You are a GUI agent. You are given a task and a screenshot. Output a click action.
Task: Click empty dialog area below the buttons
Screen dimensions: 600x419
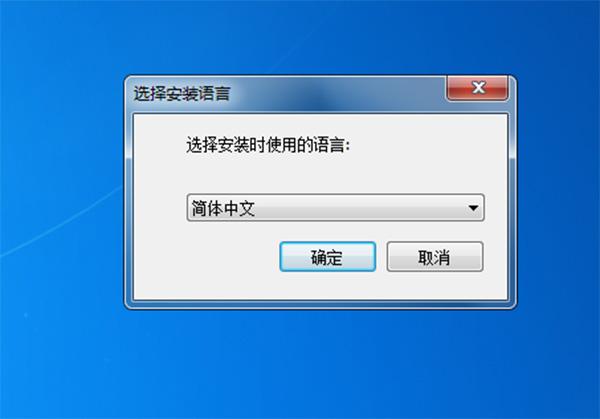pyautogui.click(x=321, y=286)
